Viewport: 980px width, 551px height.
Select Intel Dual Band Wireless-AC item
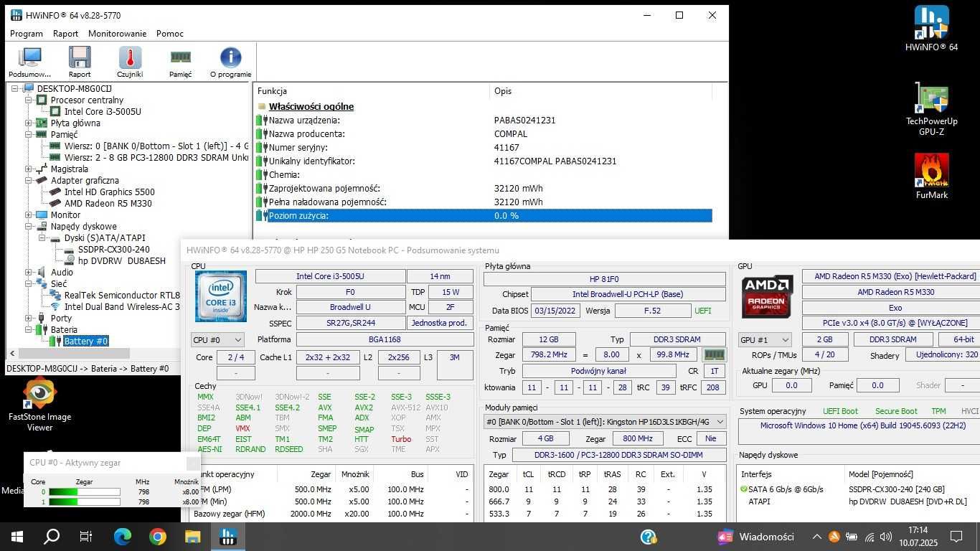[122, 306]
